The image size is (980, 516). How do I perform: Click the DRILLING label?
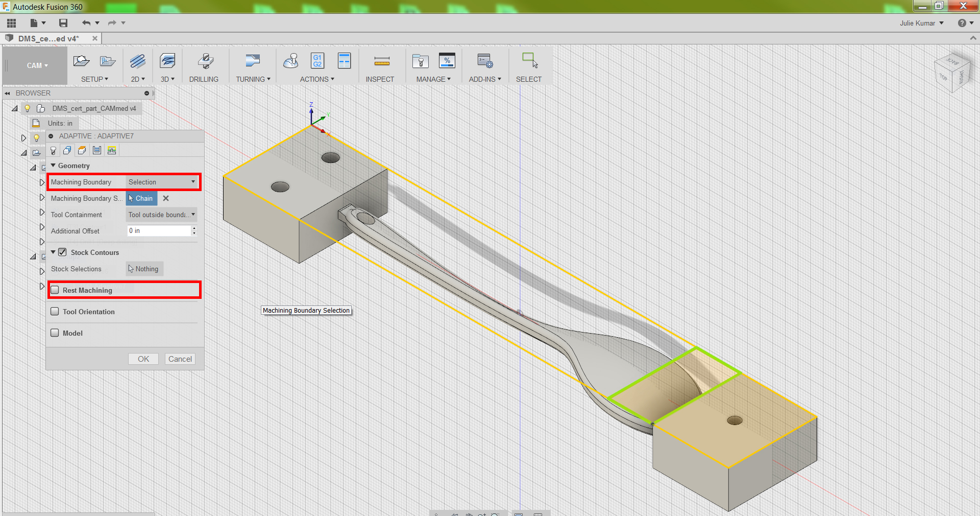pos(204,79)
